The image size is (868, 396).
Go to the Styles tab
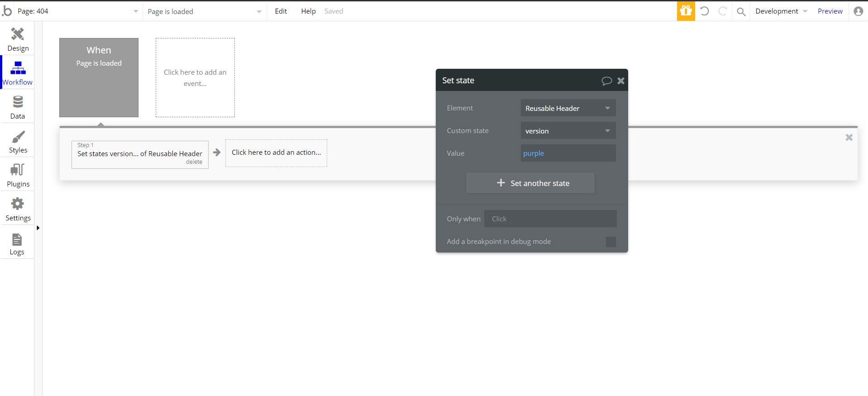point(18,141)
